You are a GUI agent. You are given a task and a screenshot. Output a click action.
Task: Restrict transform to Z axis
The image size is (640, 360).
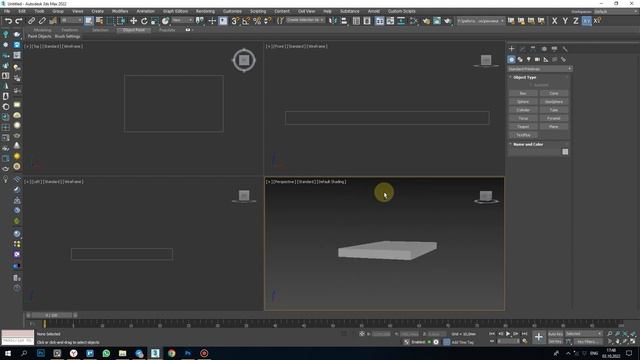(576, 21)
